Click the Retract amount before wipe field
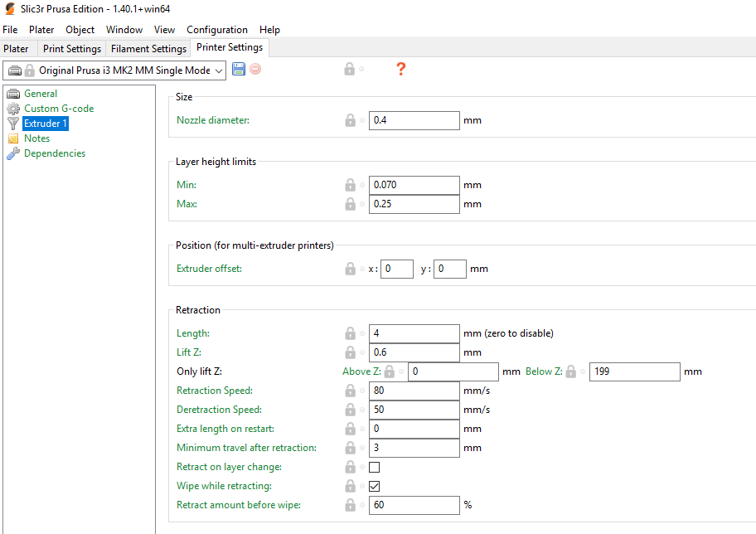This screenshot has height=534, width=756. click(414, 505)
